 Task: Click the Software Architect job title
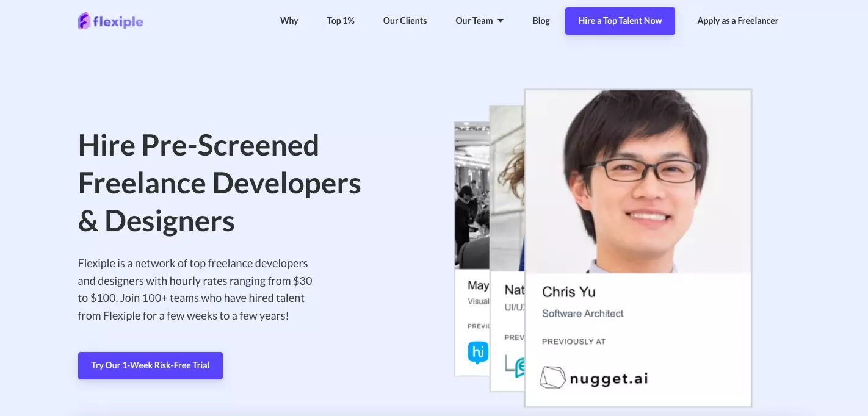coord(582,314)
